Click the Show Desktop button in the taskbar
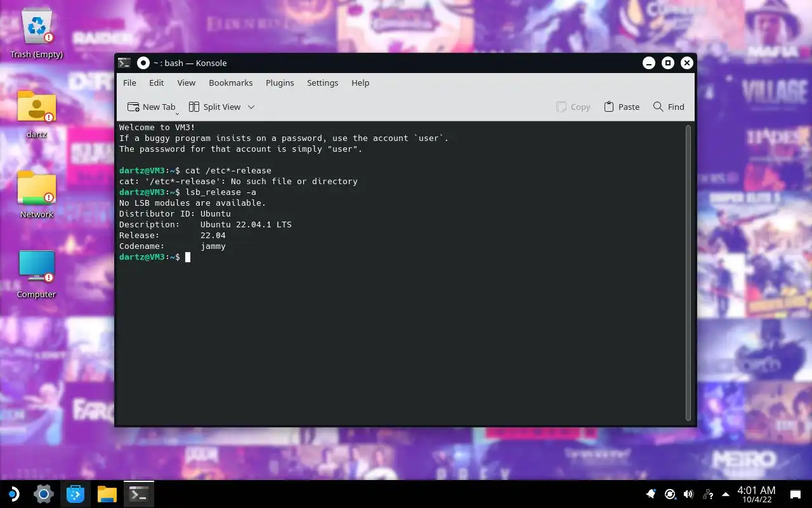This screenshot has height=508, width=812. 796,494
